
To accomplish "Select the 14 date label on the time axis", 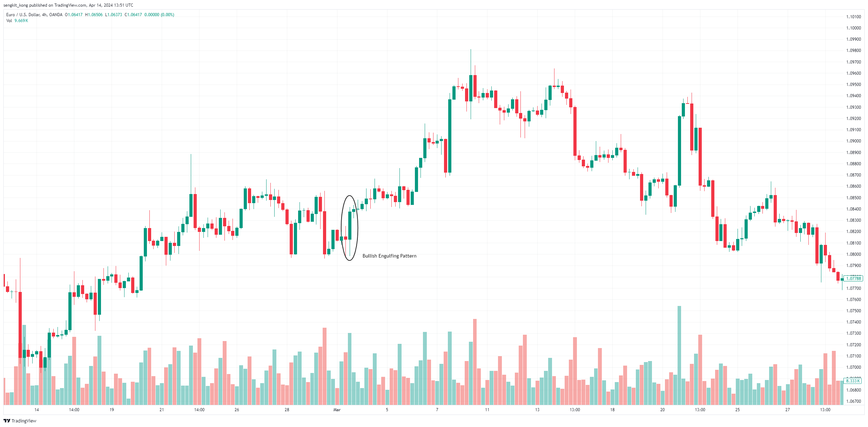I will (x=36, y=409).
